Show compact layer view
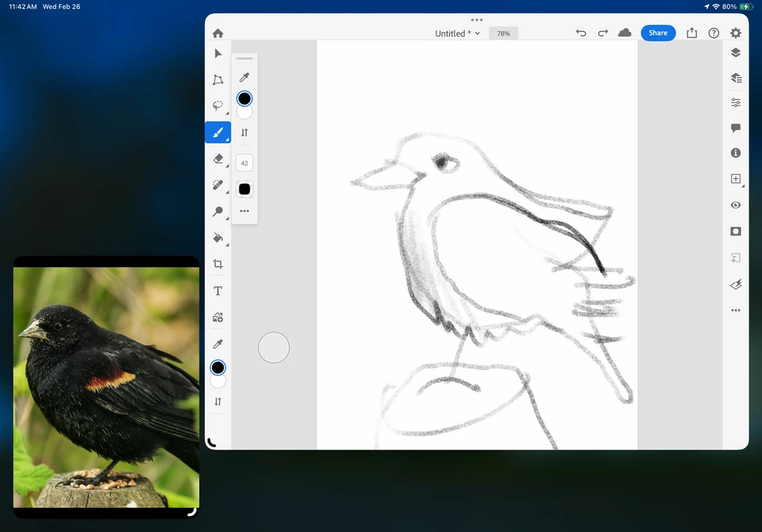 pos(736,53)
